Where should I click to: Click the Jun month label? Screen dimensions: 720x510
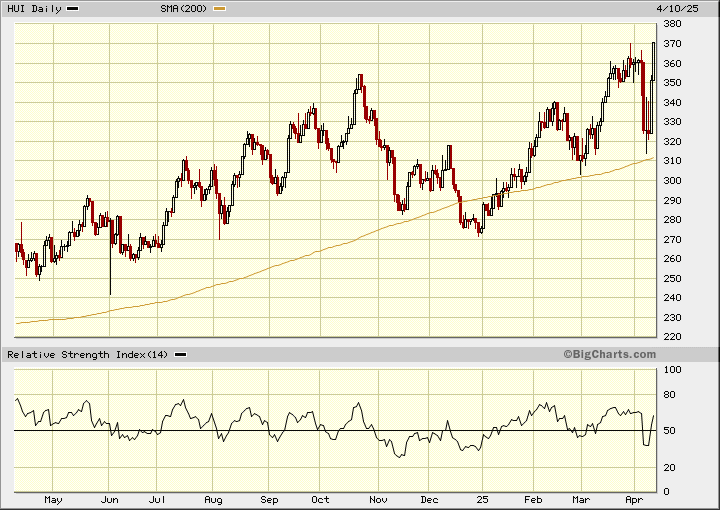pos(109,500)
